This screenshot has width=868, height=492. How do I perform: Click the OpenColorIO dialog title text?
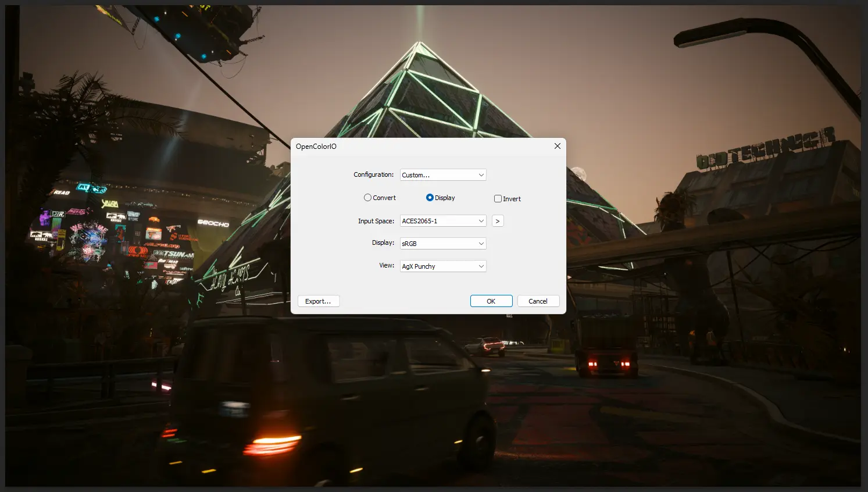click(316, 147)
